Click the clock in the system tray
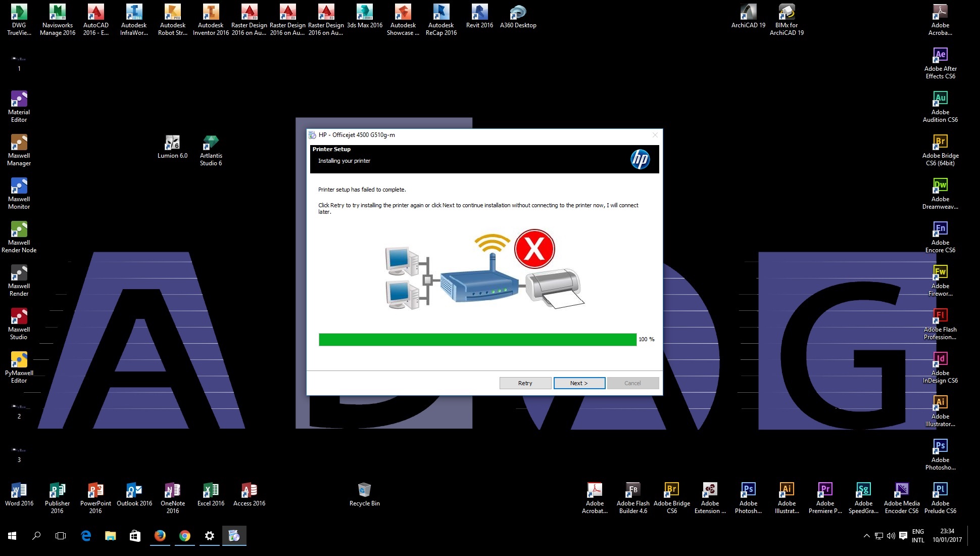This screenshot has width=980, height=556. click(x=947, y=535)
